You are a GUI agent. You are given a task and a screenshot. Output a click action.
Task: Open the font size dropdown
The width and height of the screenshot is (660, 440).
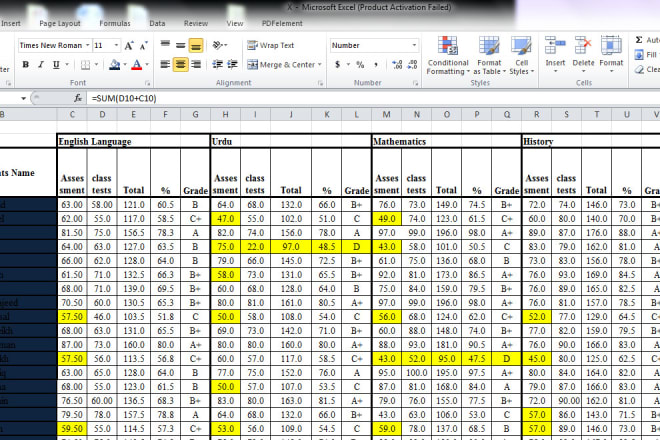coord(117,45)
